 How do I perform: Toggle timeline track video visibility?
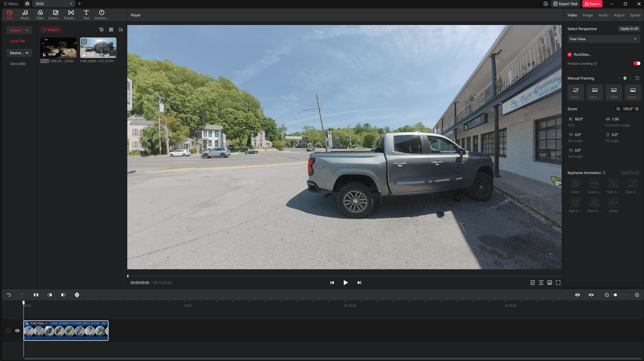point(8,331)
